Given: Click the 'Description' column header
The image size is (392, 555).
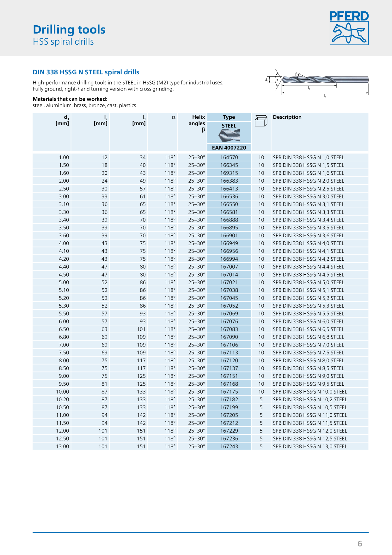Looking at the screenshot, I should click(287, 117).
